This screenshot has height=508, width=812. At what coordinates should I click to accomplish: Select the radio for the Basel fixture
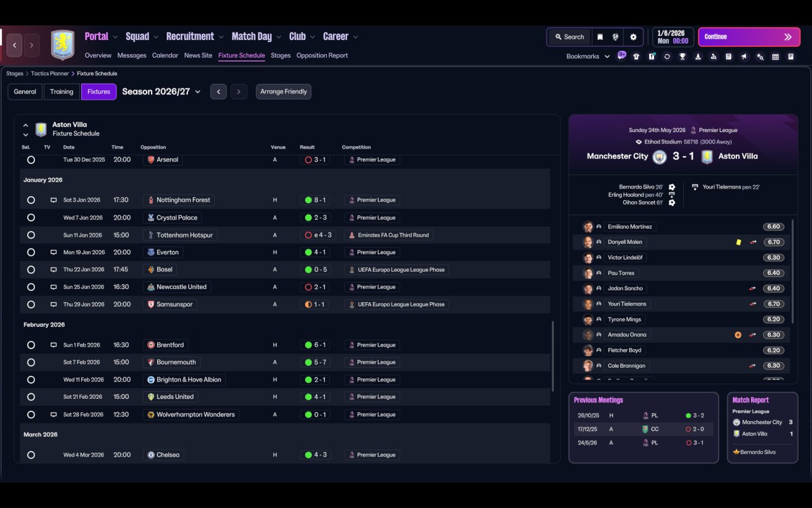(x=31, y=270)
